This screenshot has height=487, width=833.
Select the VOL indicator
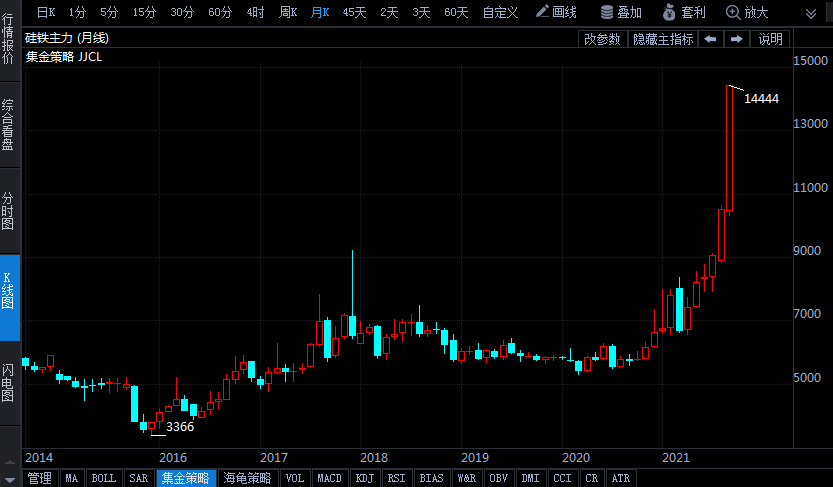pyautogui.click(x=295, y=478)
